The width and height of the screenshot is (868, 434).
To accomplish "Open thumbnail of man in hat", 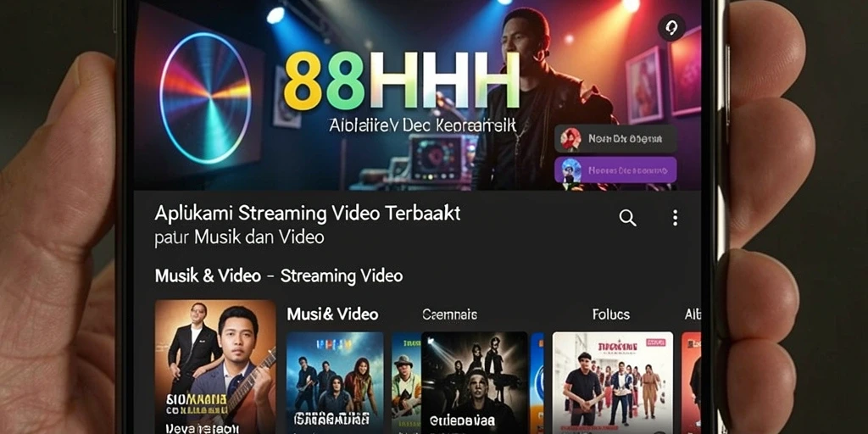I will (406, 382).
